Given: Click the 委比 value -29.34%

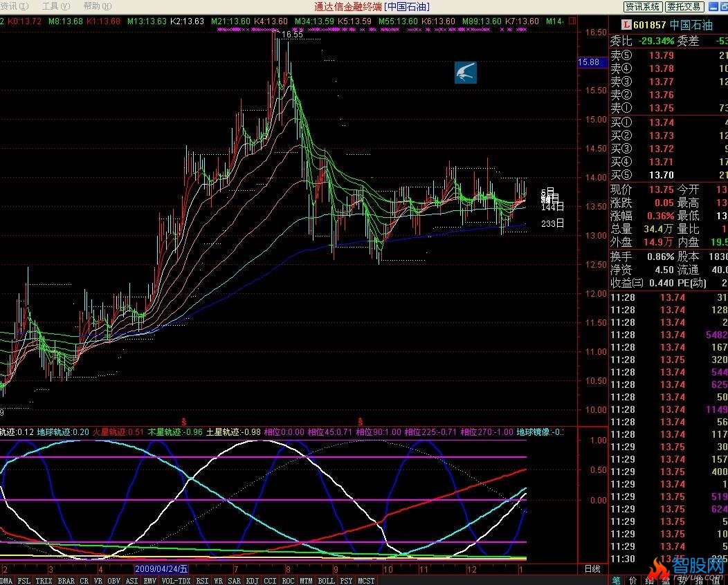Looking at the screenshot, I should 656,41.
